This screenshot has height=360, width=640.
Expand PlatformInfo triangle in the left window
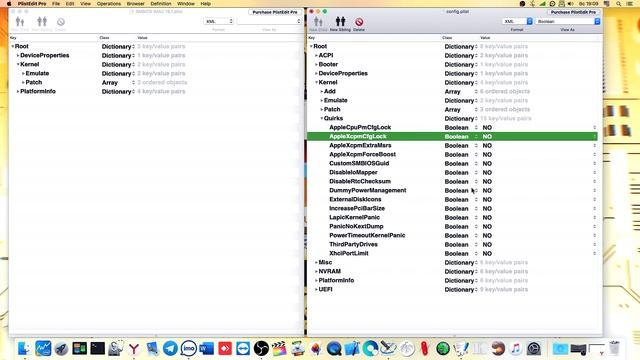[x=18, y=91]
